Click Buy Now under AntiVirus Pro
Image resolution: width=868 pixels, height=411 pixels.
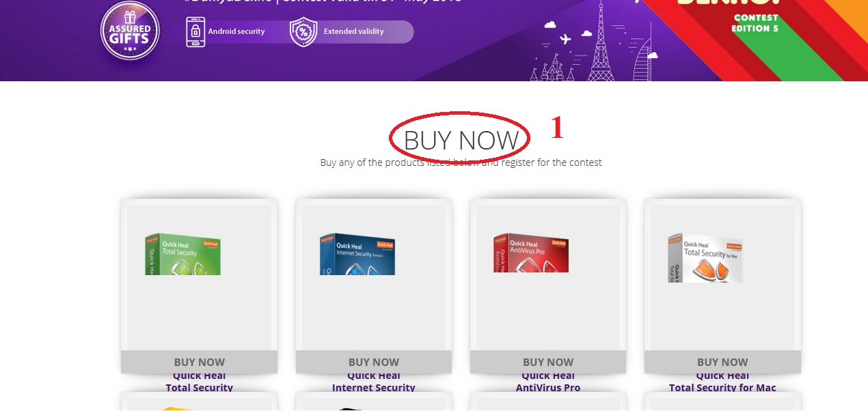pos(548,362)
